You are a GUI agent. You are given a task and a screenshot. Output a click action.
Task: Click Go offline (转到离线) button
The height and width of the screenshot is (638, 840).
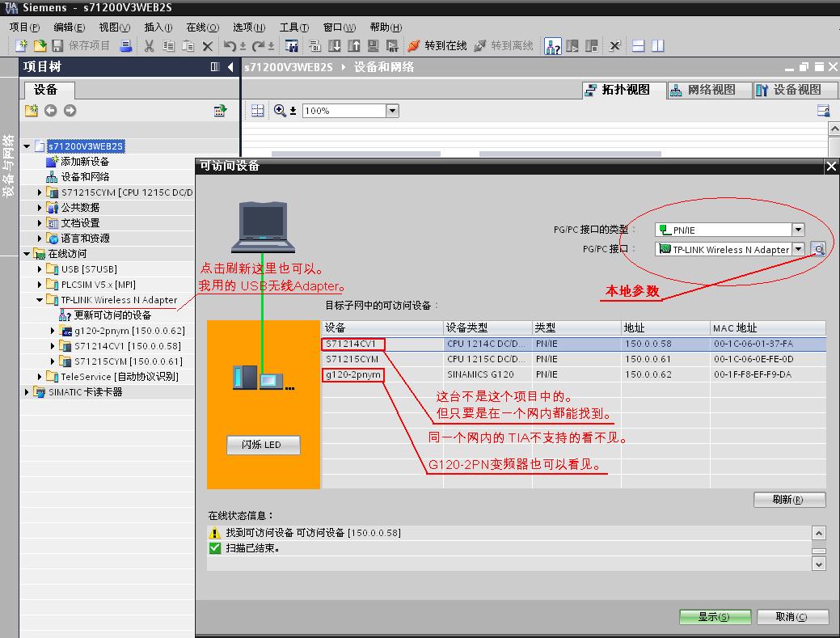pyautogui.click(x=504, y=46)
